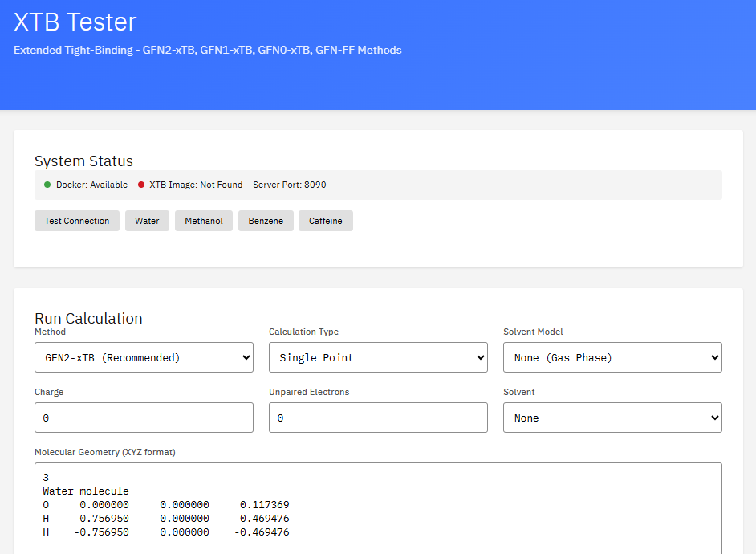Load the Water example molecule
756x554 pixels.
tap(147, 221)
